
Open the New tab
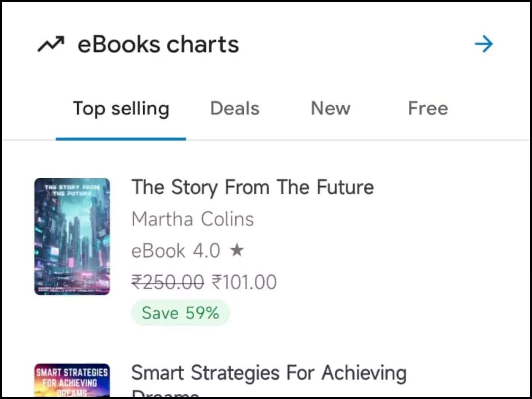tap(330, 108)
